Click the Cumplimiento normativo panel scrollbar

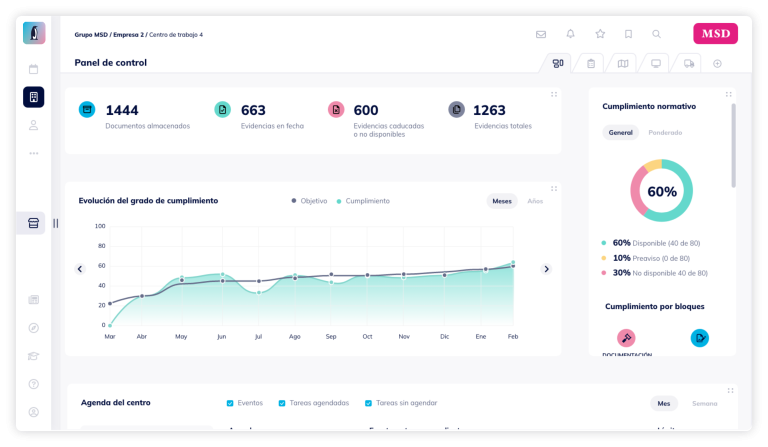pos(733,145)
